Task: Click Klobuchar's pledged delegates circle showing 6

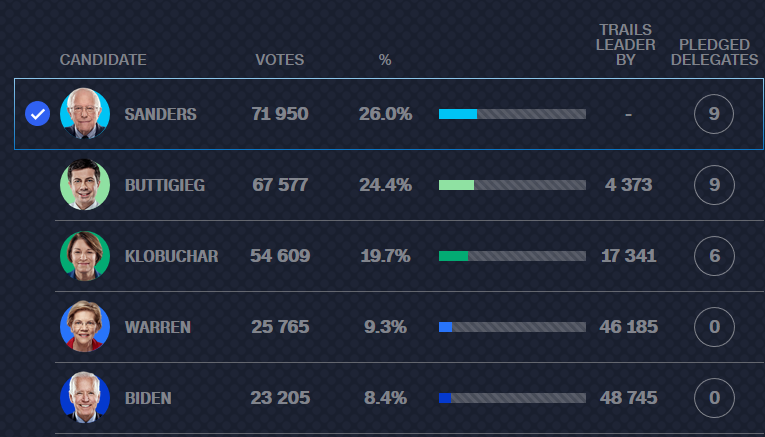Action: pos(714,256)
